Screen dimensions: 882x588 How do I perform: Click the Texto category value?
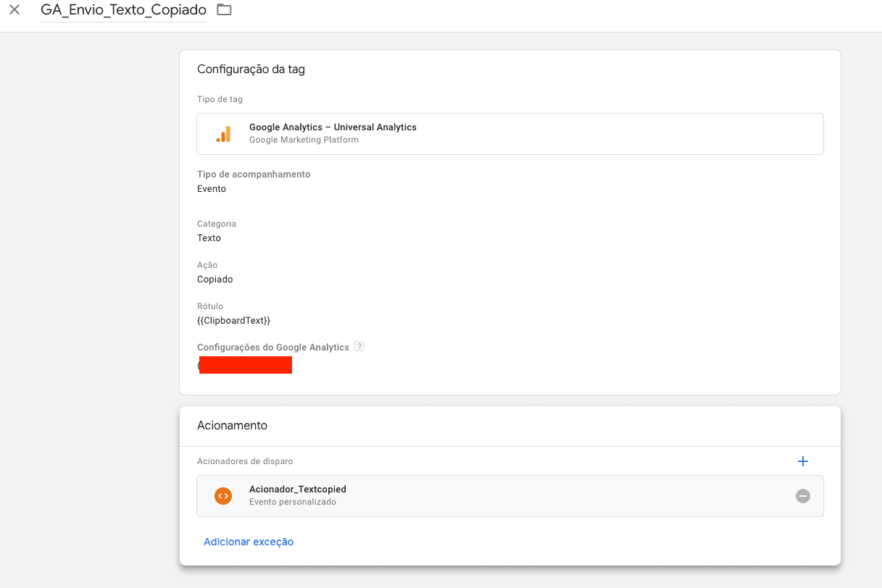click(x=209, y=238)
